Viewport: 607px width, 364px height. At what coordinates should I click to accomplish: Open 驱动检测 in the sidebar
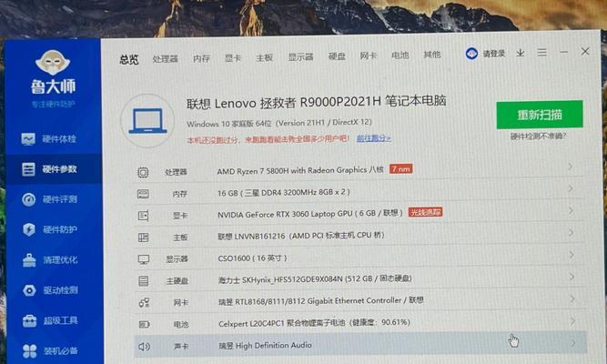click(x=50, y=290)
